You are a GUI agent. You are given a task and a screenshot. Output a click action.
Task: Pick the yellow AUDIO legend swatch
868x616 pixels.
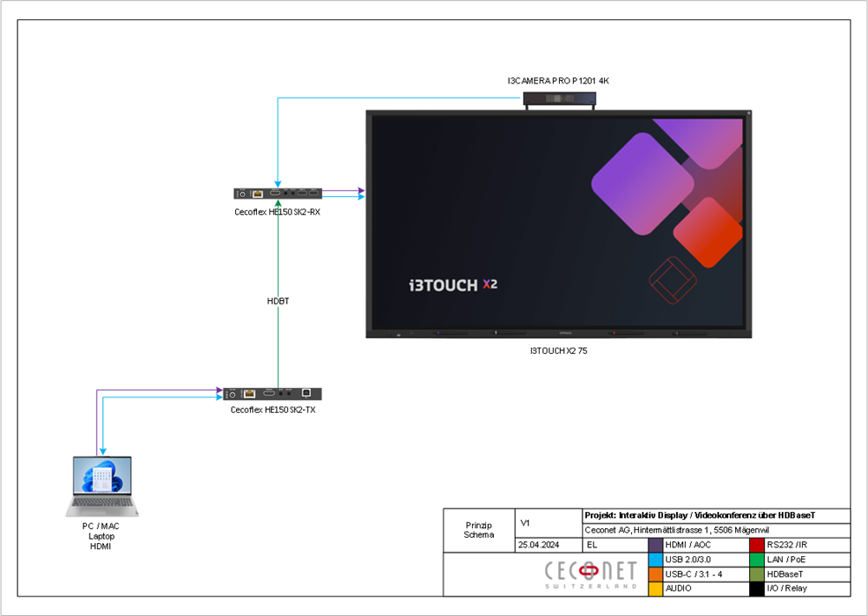656,589
